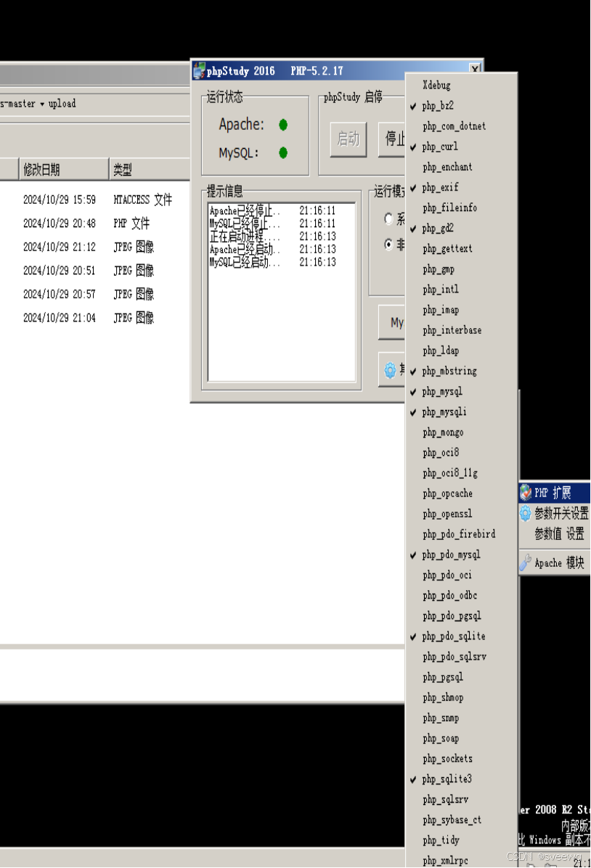
Task: Enable the php_interbase extension
Action: tap(462, 330)
